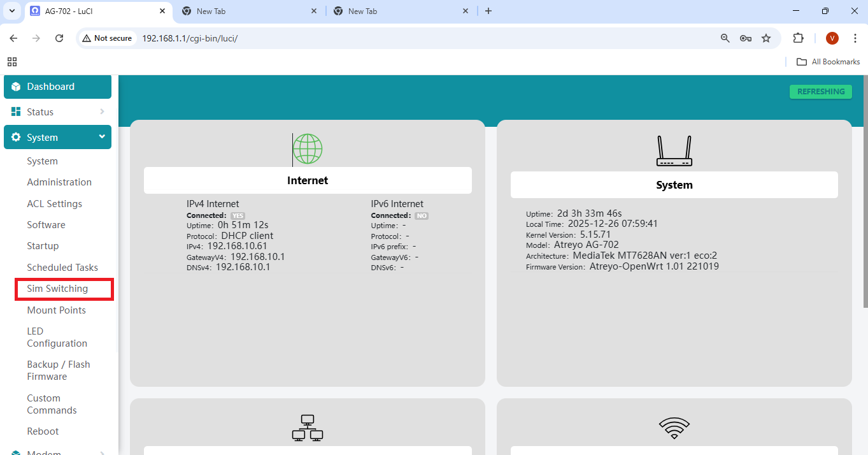The width and height of the screenshot is (868, 455).
Task: Close the AG-702 - LuCI tab
Action: 162,11
